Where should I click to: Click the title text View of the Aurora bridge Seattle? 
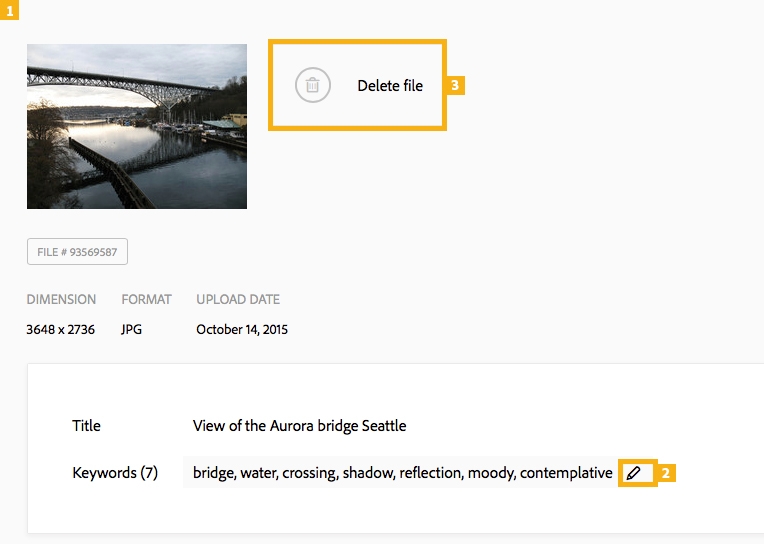[299, 426]
